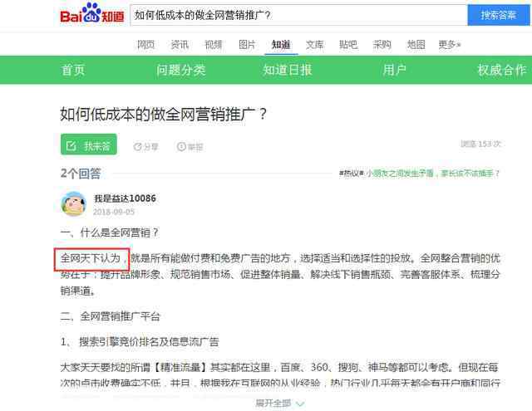Switch to the 网页 tab
The image size is (532, 411).
(146, 44)
